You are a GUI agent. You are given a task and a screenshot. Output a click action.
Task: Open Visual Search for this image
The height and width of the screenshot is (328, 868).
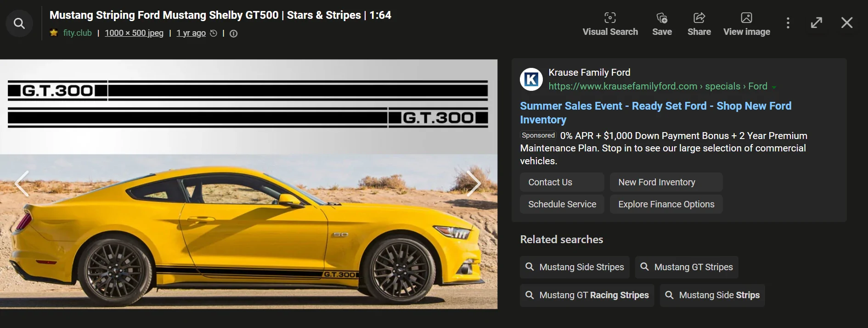(x=610, y=24)
